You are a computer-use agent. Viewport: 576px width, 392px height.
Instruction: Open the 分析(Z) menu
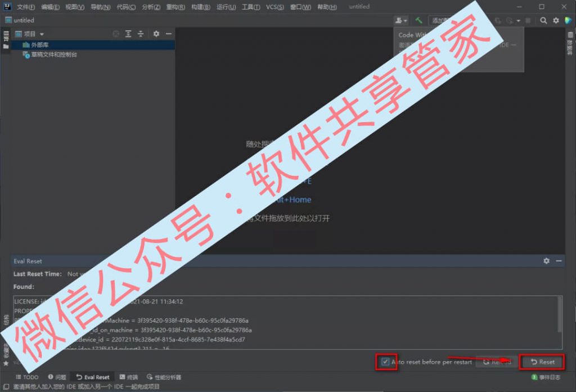tap(151, 7)
